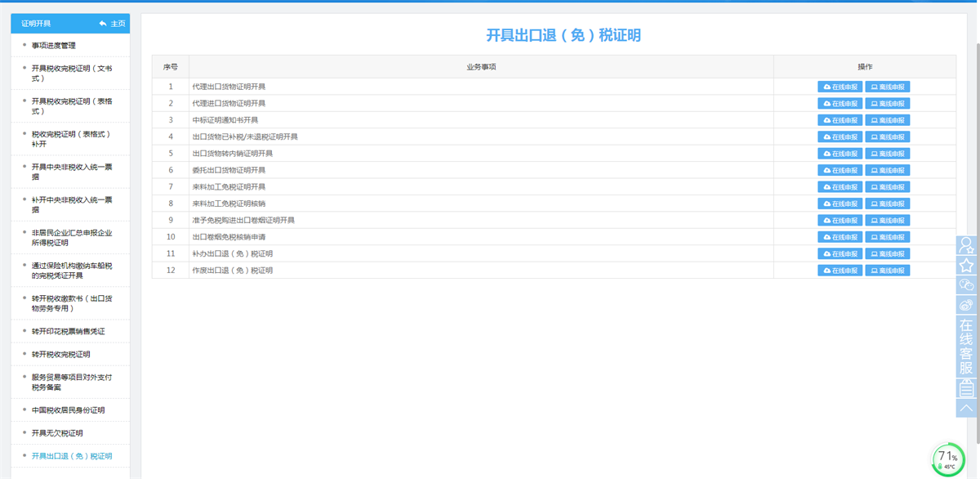This screenshot has height=479, width=980.
Task: Open the Weibo icon in floating sidebar
Action: 966,305
